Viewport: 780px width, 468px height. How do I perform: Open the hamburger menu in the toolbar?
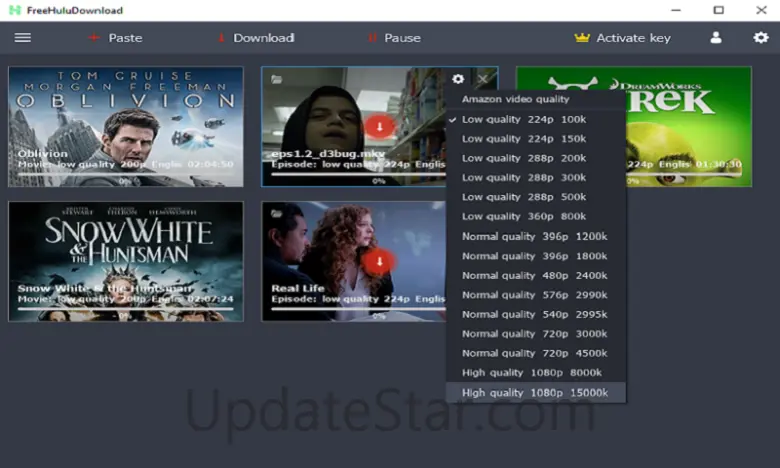[x=22, y=38]
